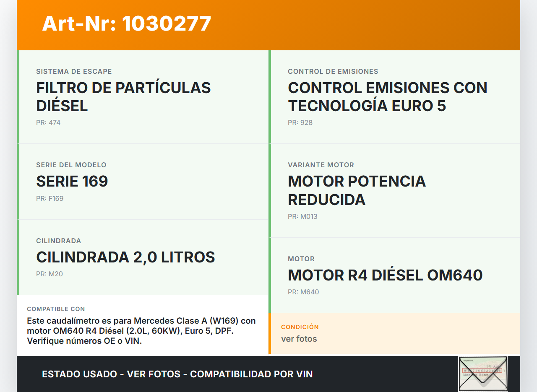Open the 'ver fotos' condition text
This screenshot has width=537, height=392.
tap(299, 339)
